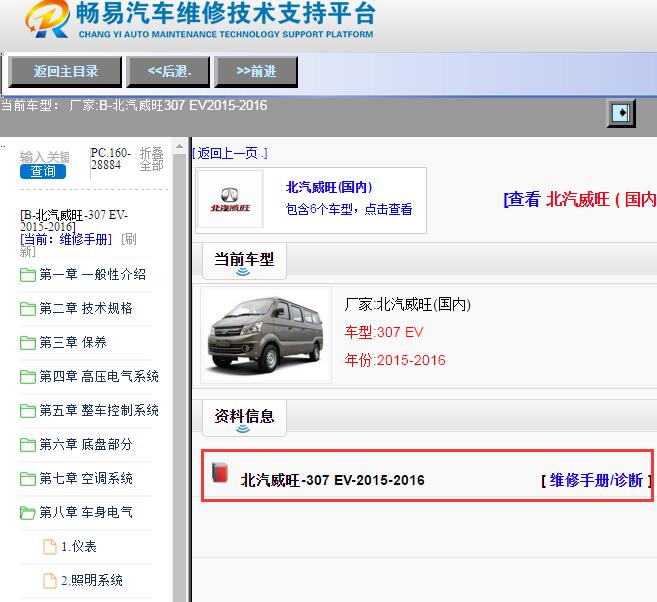Open folder icon of 第二章 技术规格
Image resolution: width=657 pixels, height=602 pixels.
coord(28,309)
